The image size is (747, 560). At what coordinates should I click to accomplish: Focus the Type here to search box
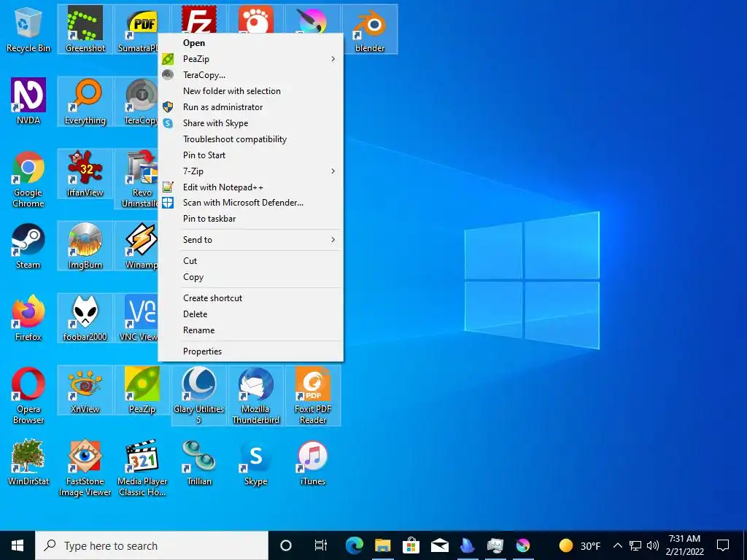click(152, 545)
